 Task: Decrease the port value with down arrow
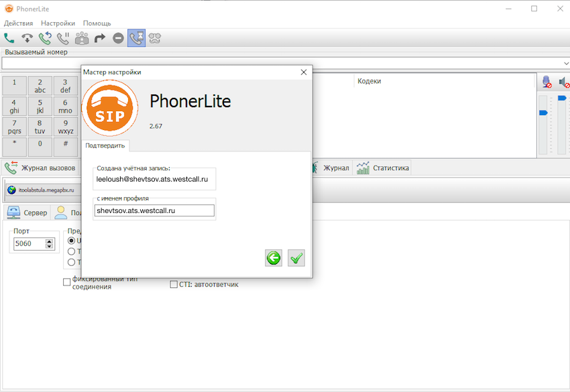[50, 247]
